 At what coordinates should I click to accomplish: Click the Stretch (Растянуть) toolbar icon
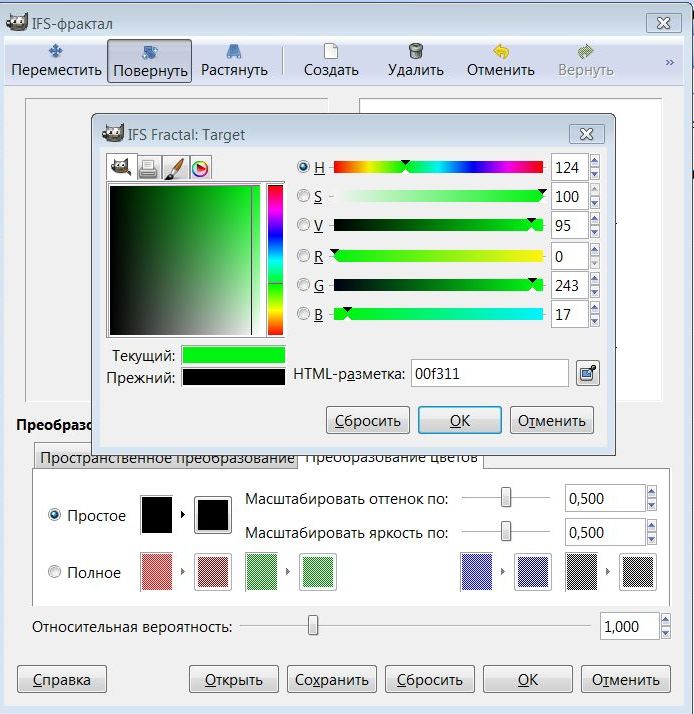234,60
